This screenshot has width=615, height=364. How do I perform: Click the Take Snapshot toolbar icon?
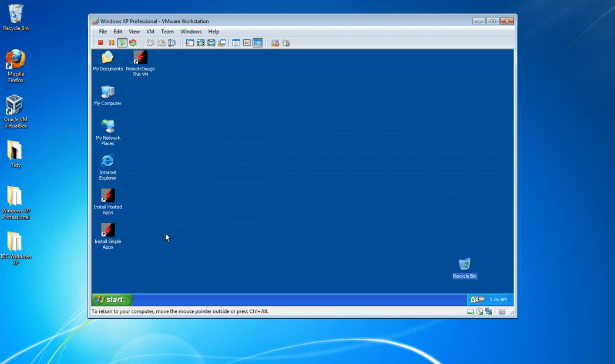[x=150, y=43]
